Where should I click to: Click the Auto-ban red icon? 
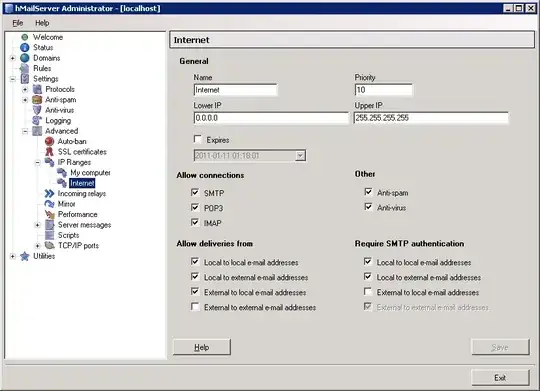click(x=49, y=141)
